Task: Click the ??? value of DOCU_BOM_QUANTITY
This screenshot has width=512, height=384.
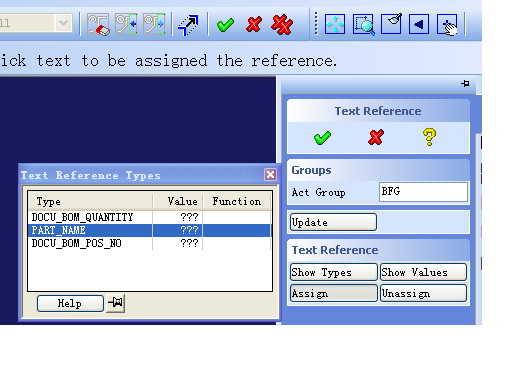Action: (x=189, y=217)
